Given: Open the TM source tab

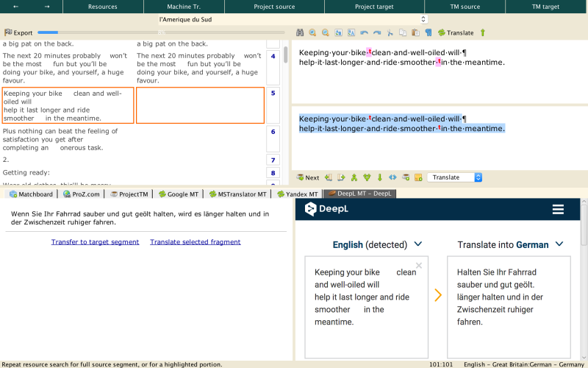Looking at the screenshot, I should [465, 7].
